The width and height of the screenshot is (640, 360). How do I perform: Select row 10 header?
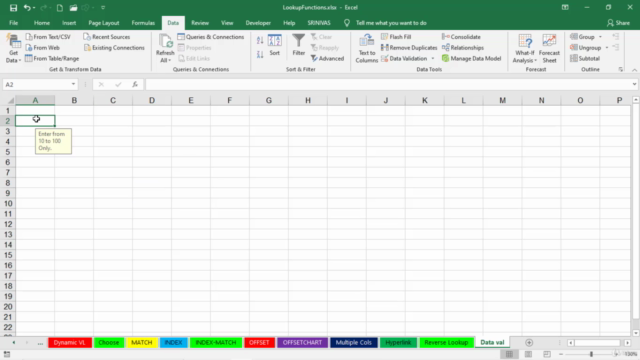point(8,204)
